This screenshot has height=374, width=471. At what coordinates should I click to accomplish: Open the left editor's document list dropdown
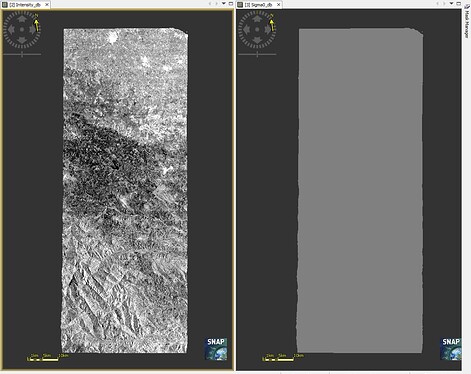click(x=224, y=3)
